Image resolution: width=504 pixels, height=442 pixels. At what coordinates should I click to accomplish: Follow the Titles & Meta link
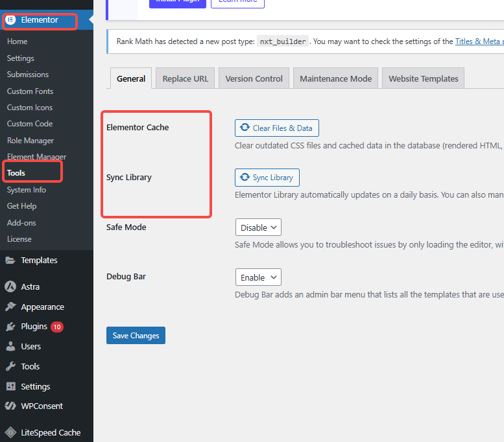pyautogui.click(x=479, y=41)
